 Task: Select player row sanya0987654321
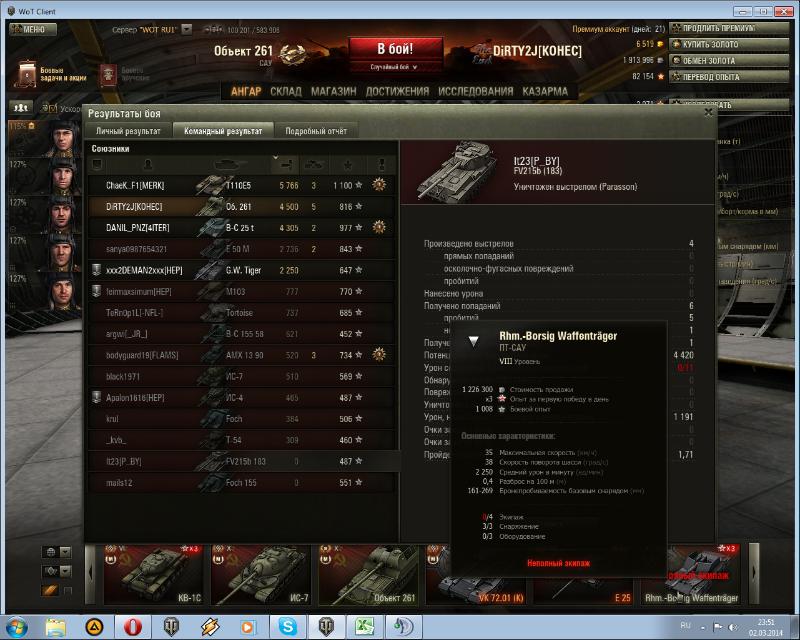242,249
